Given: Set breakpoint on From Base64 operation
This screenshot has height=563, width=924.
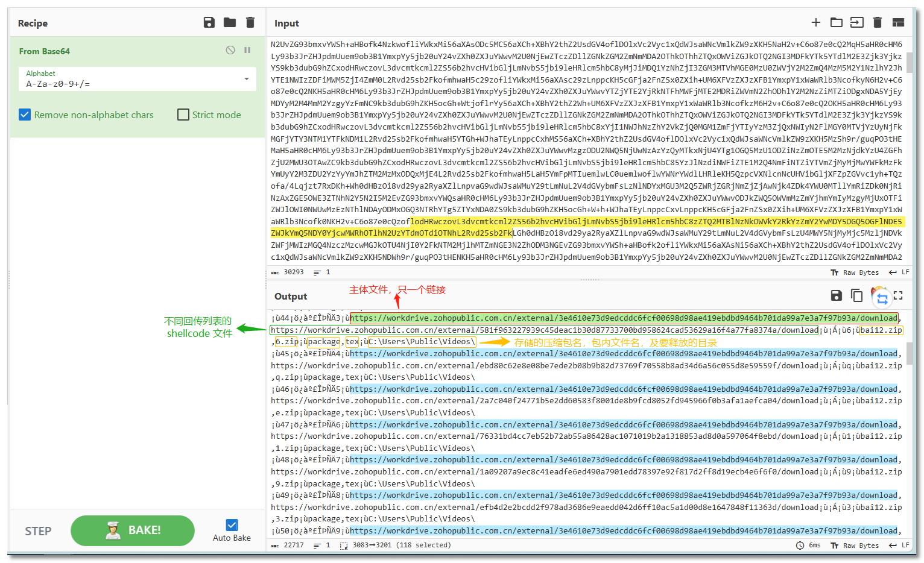Looking at the screenshot, I should point(247,51).
